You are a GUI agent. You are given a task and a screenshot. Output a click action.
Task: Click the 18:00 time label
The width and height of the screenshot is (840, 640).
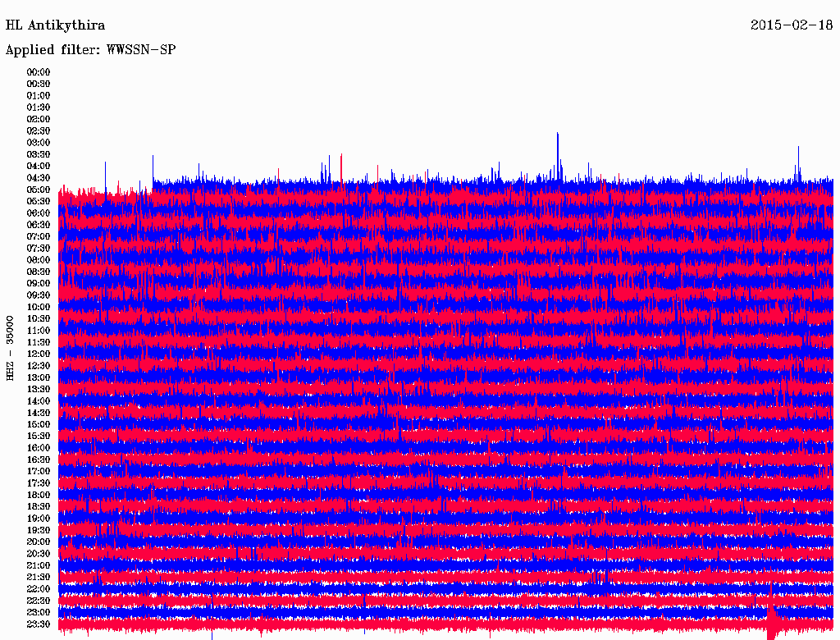click(x=39, y=495)
